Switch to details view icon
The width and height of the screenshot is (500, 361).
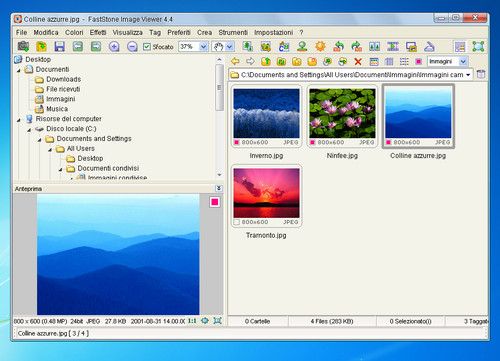point(389,61)
